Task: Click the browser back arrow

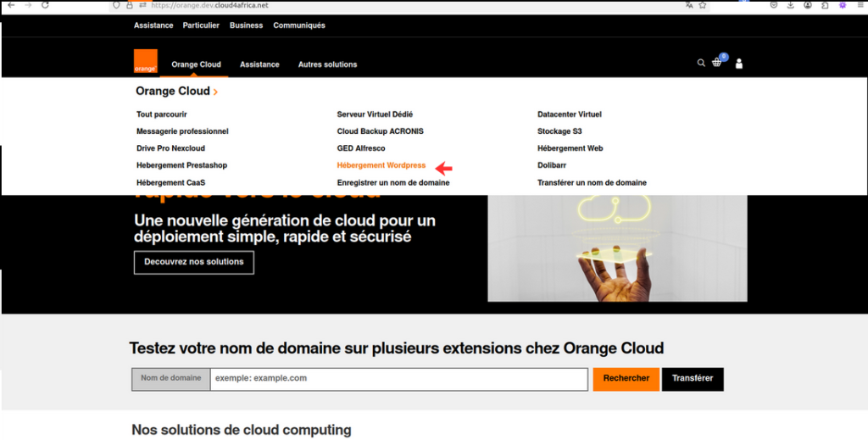Action: [x=11, y=5]
